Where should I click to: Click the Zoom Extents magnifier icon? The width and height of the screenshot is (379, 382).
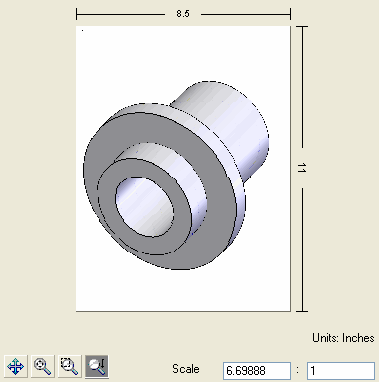tap(43, 367)
